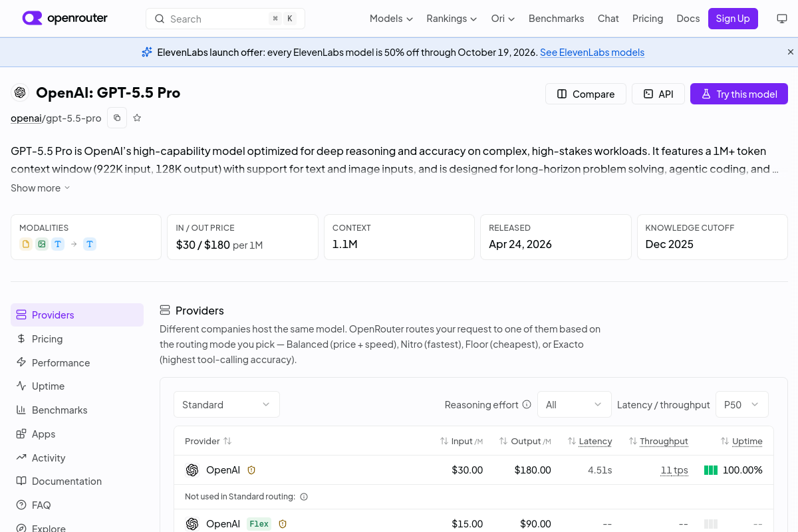The image size is (798, 532).
Task: Click the image modality icon
Action: (x=42, y=244)
